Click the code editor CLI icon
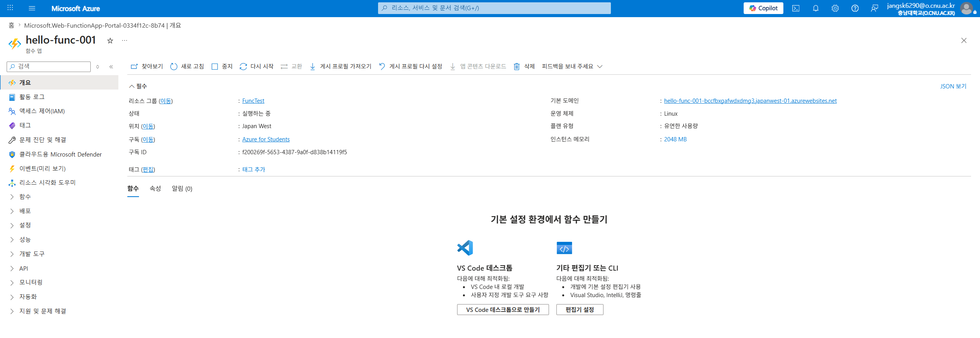980x338 pixels. pos(564,248)
